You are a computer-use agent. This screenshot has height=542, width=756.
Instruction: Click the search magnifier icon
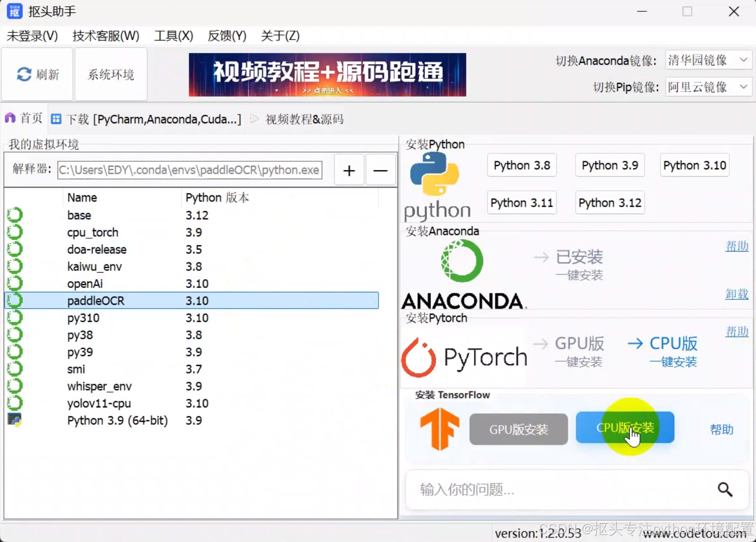point(724,489)
